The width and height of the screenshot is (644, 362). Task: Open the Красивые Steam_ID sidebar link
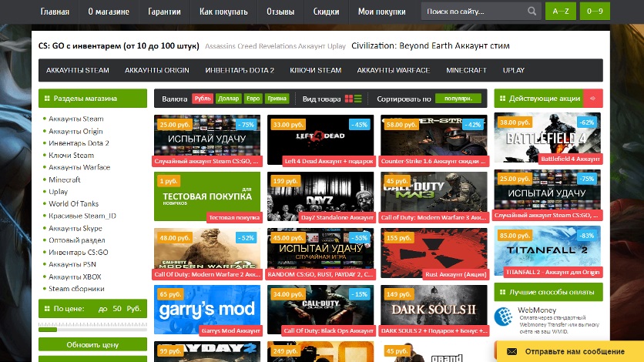[82, 216]
